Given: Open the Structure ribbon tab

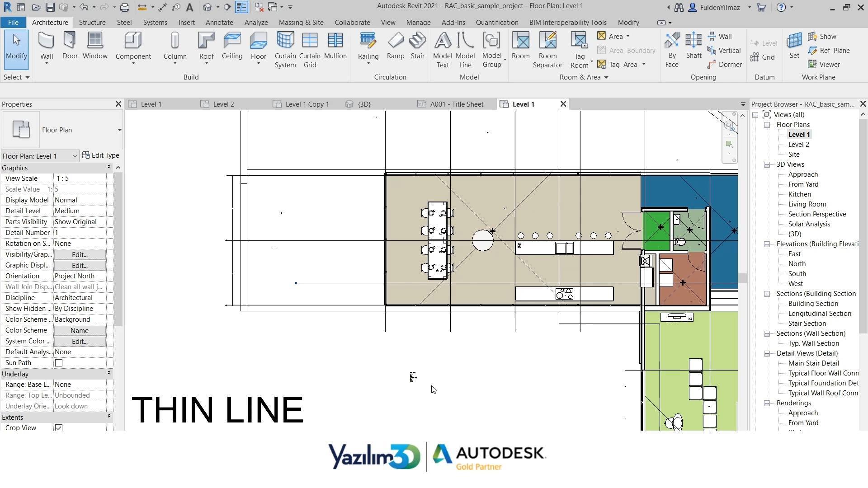Looking at the screenshot, I should pos(92,22).
